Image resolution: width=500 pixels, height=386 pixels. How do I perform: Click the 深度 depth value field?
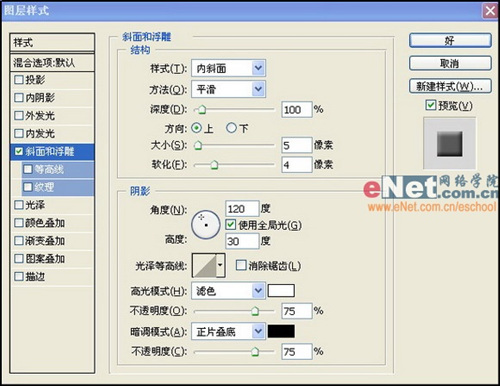[297, 109]
